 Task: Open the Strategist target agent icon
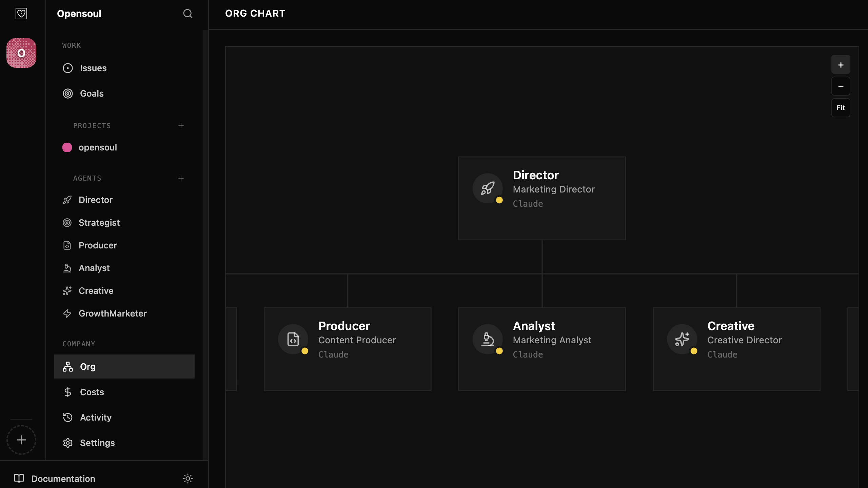click(x=67, y=222)
